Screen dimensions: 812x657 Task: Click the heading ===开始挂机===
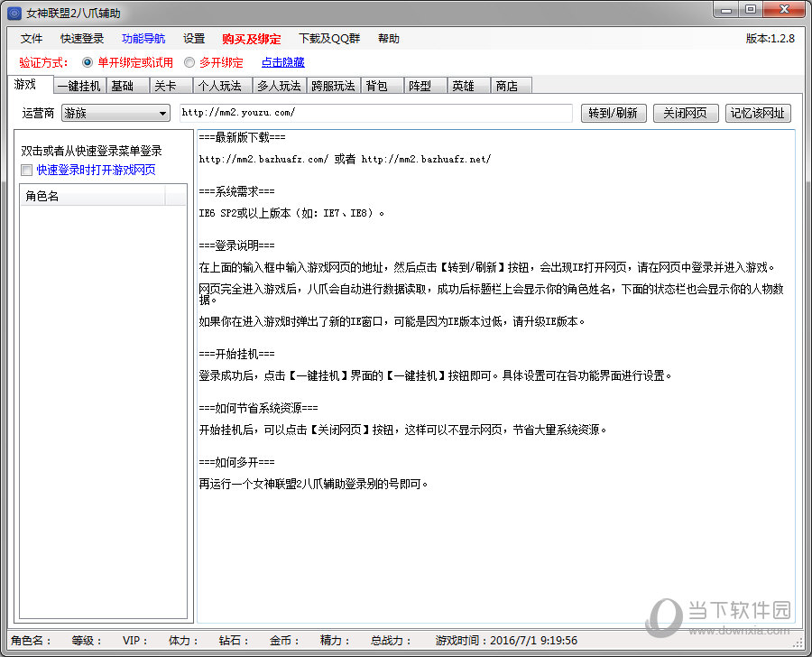(236, 354)
